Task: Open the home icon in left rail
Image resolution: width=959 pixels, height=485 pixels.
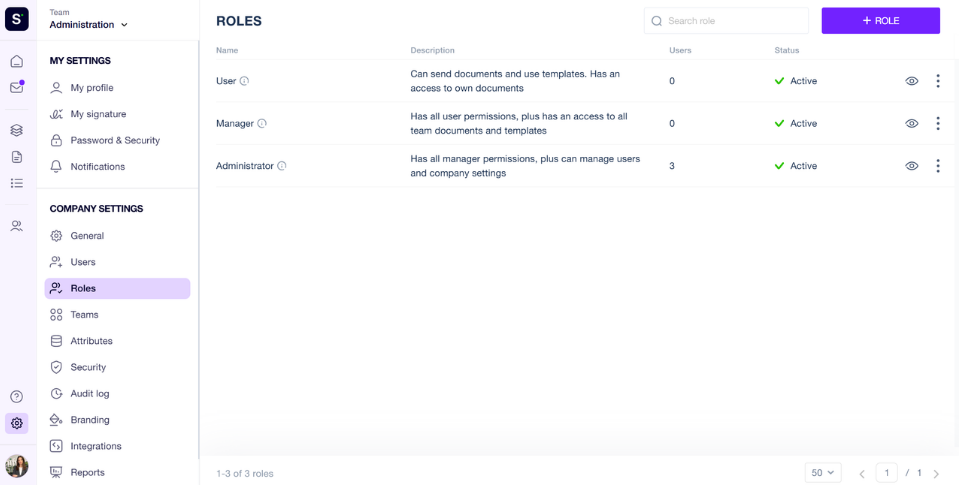Action: click(x=17, y=61)
